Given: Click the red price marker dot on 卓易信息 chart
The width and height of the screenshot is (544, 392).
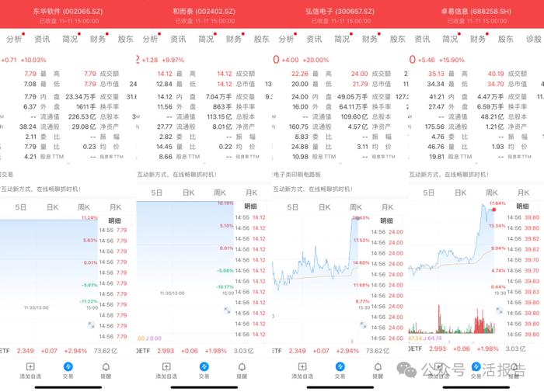Looking at the screenshot, I should click(x=493, y=210).
